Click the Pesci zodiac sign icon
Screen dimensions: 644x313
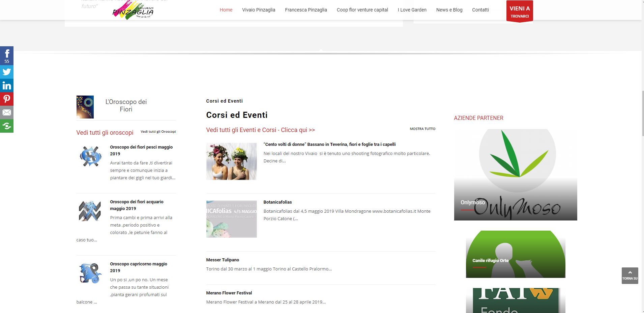point(90,156)
